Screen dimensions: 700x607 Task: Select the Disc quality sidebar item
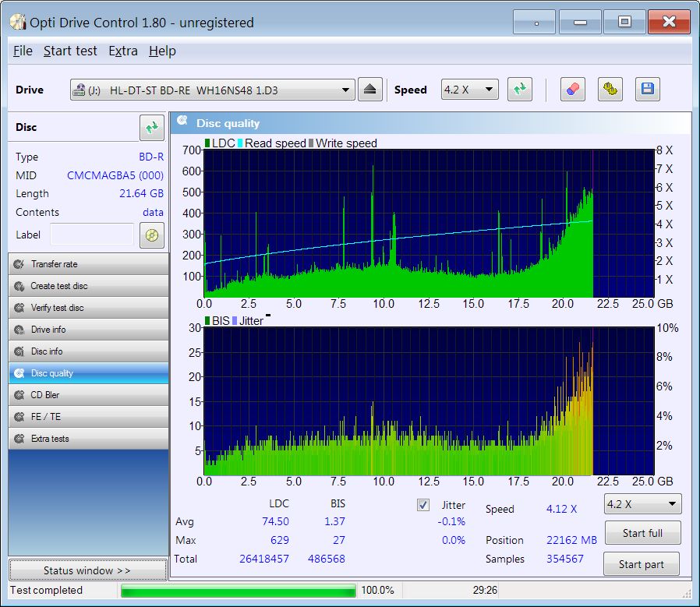click(x=88, y=373)
